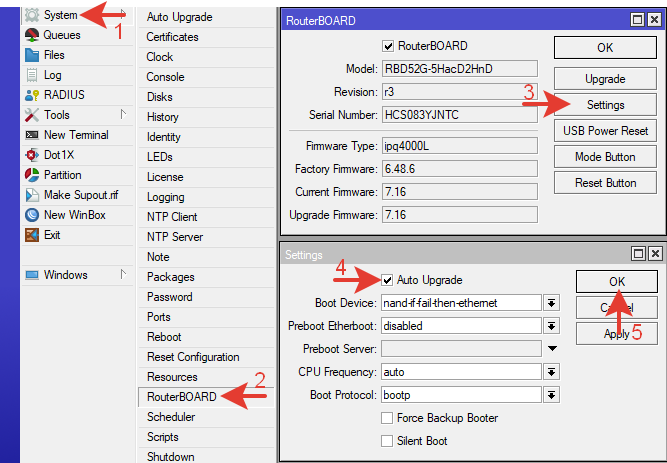667x463 pixels.
Task: Click the Settings button in RouterBOARD
Action: [605, 105]
